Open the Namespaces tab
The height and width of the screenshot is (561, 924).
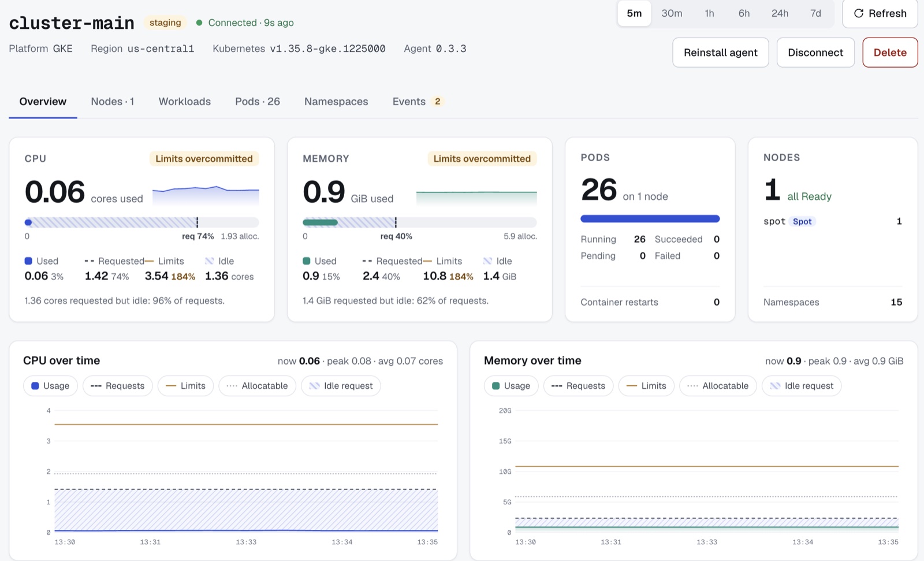[x=336, y=102]
